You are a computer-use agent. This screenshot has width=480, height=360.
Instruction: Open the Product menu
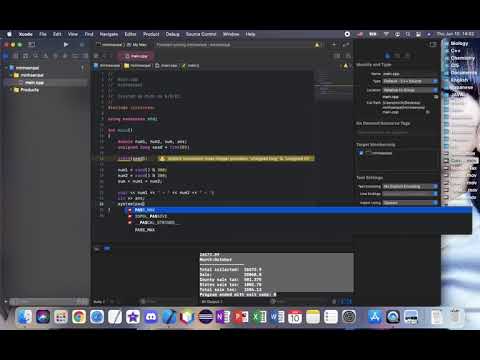coord(151,34)
